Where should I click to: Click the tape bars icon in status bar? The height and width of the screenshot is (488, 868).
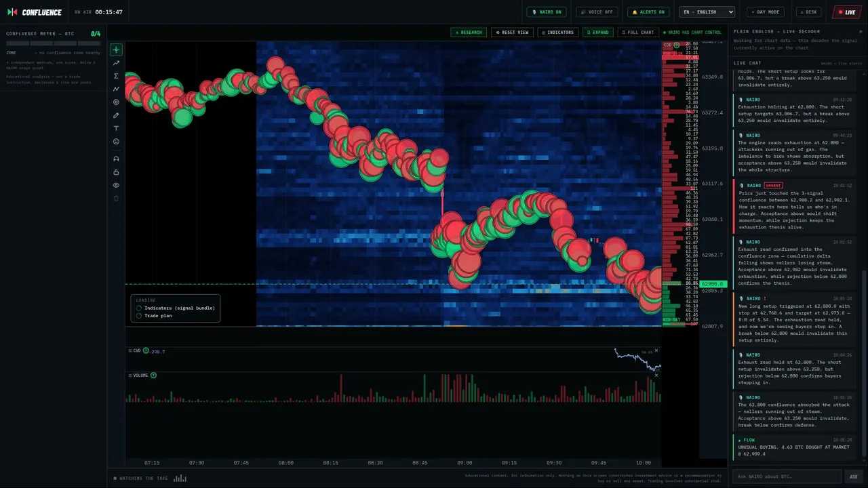[x=180, y=478]
